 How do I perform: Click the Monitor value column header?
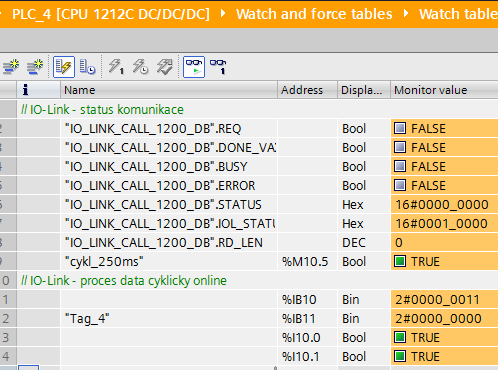point(444,90)
